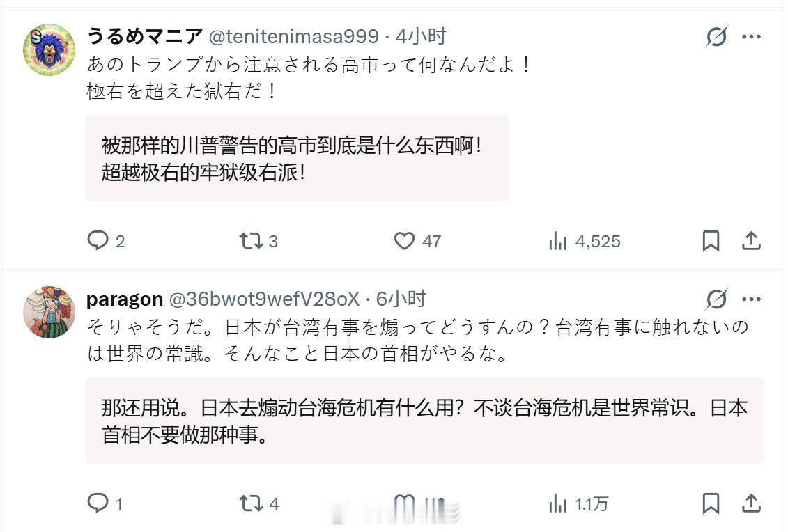Reply to paragon's tweet

(x=98, y=503)
